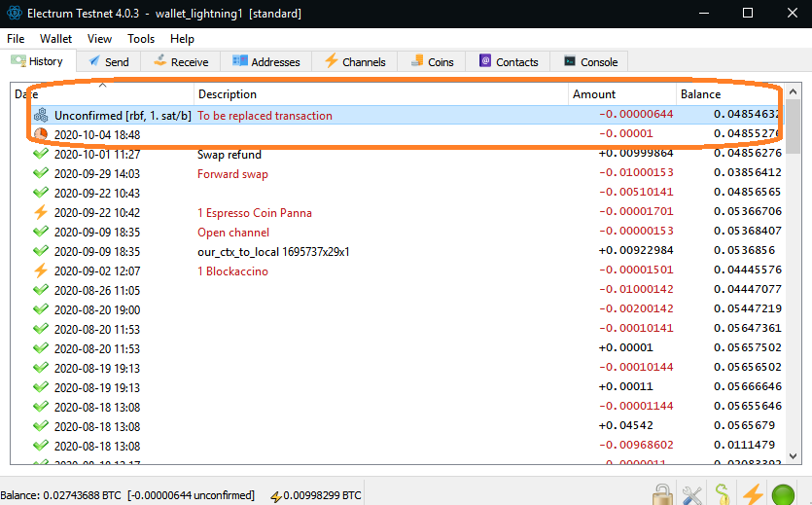The image size is (812, 505).
Task: Click amount -0.00968602
Action: (x=636, y=445)
